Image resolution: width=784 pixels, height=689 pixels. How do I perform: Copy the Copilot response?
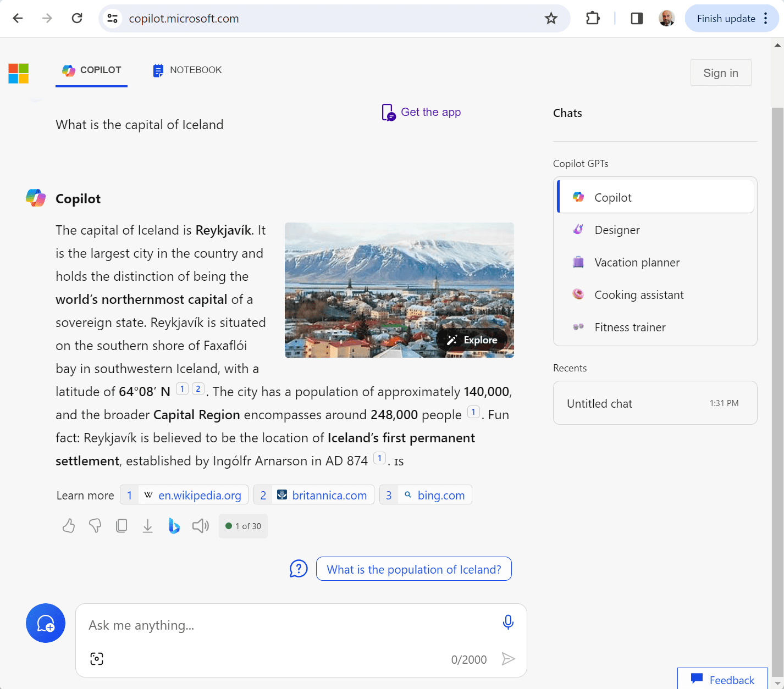coord(122,526)
